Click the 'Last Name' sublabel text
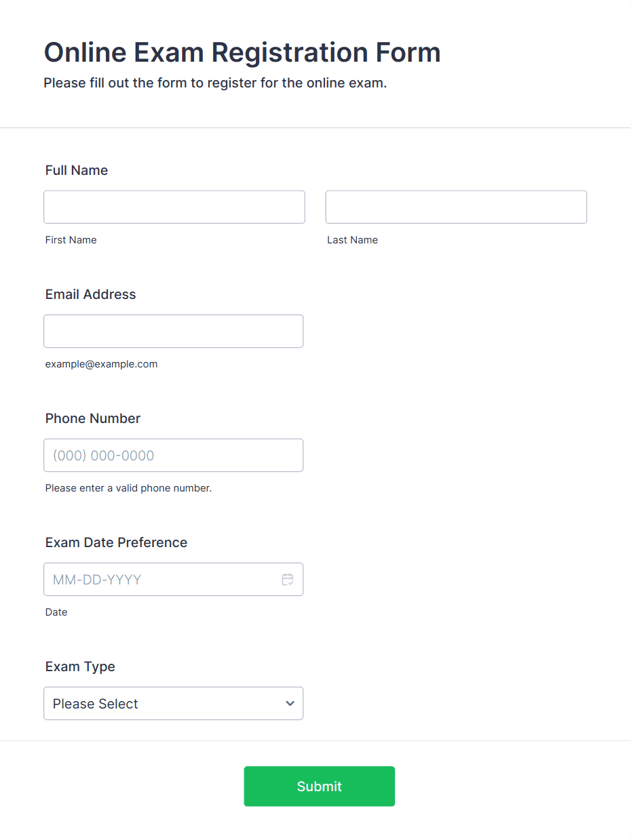The image size is (631, 840). [x=353, y=240]
